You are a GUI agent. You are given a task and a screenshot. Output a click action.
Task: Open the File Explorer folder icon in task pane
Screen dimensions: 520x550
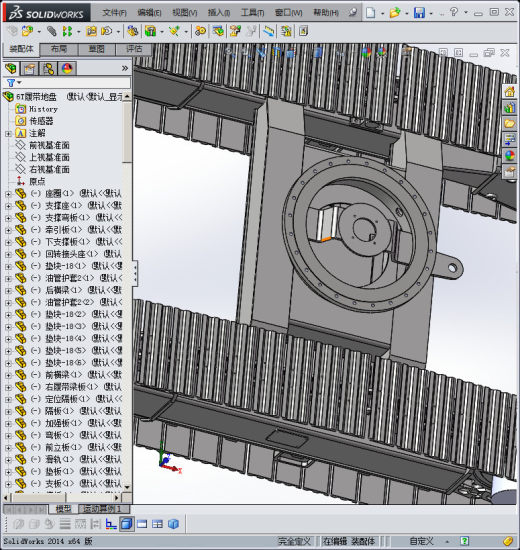(x=510, y=123)
